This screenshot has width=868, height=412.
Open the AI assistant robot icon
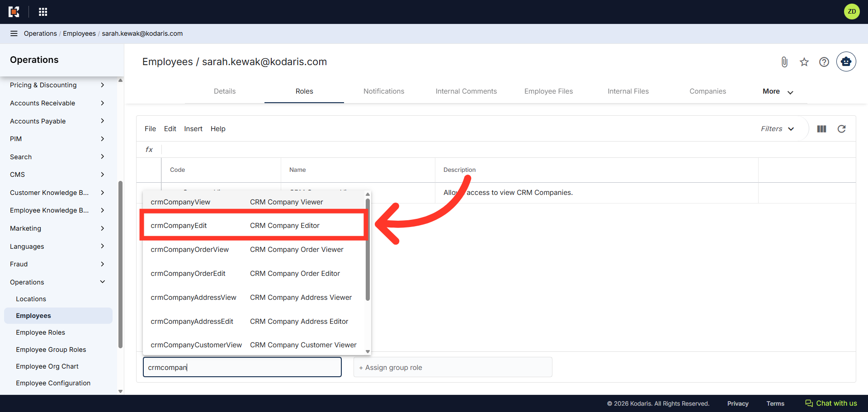point(846,62)
